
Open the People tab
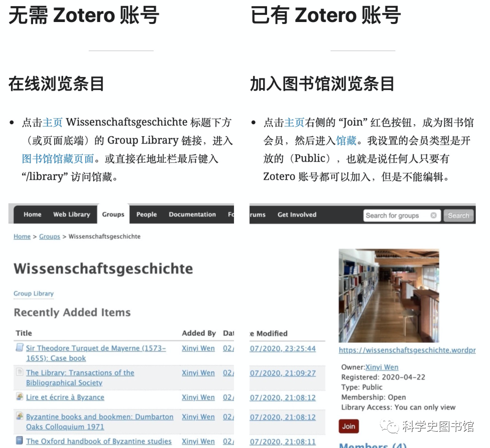click(x=146, y=215)
